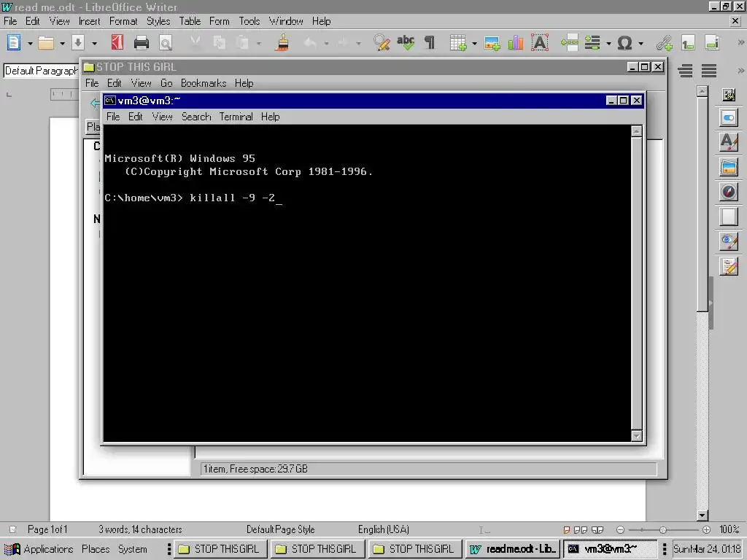Image resolution: width=747 pixels, height=560 pixels.
Task: Run the abc spelling check icon
Action: pyautogui.click(x=406, y=43)
